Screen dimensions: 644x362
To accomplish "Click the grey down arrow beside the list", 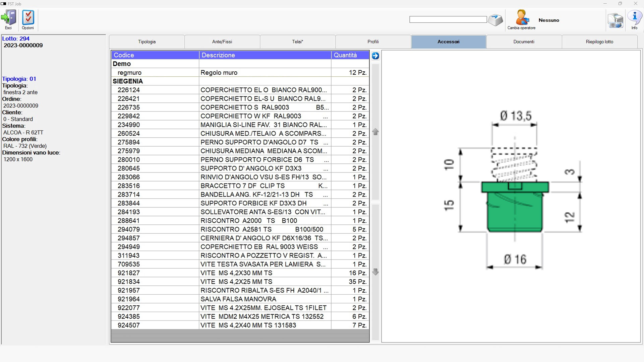I will click(375, 272).
